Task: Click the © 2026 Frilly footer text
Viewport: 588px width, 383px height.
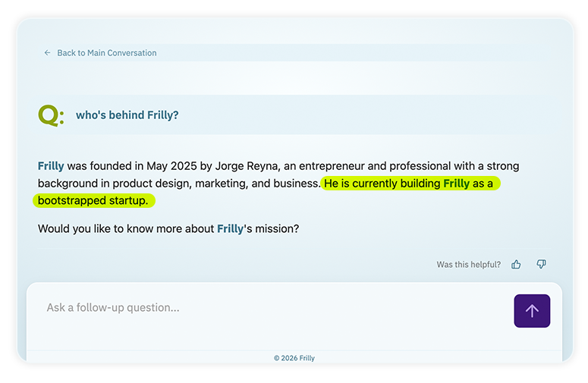Action: [x=294, y=358]
